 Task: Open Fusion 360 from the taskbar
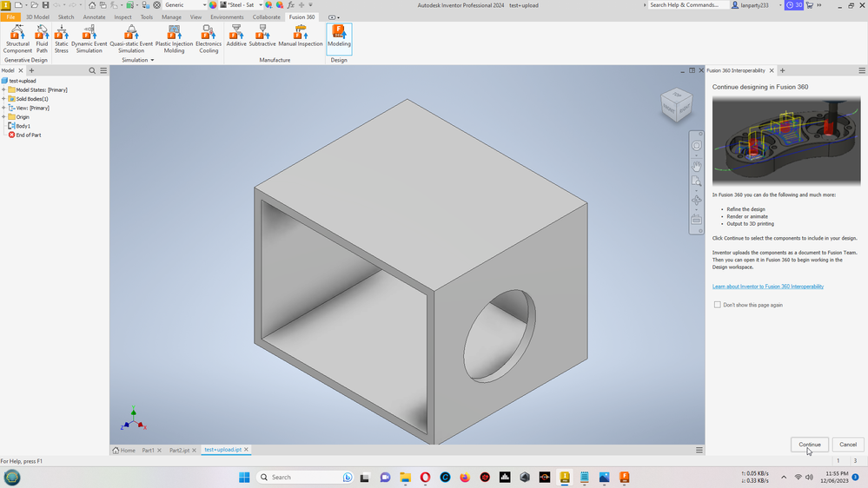625,477
